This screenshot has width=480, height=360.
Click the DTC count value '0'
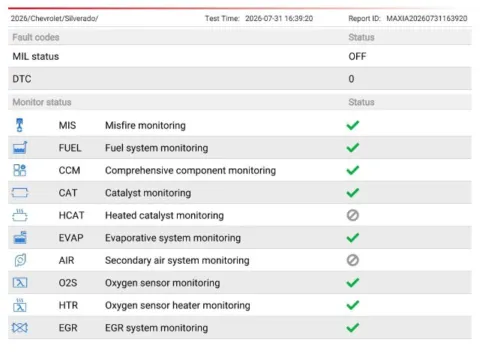351,79
